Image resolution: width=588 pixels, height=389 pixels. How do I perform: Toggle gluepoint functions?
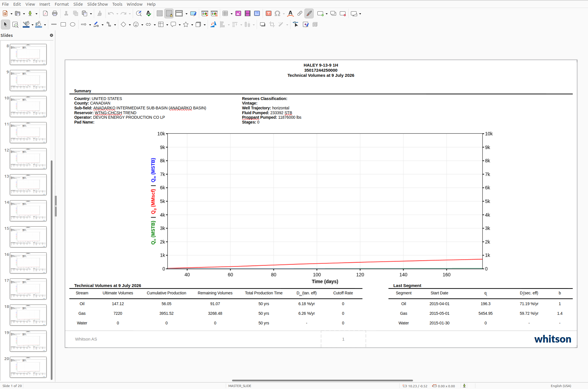[305, 25]
